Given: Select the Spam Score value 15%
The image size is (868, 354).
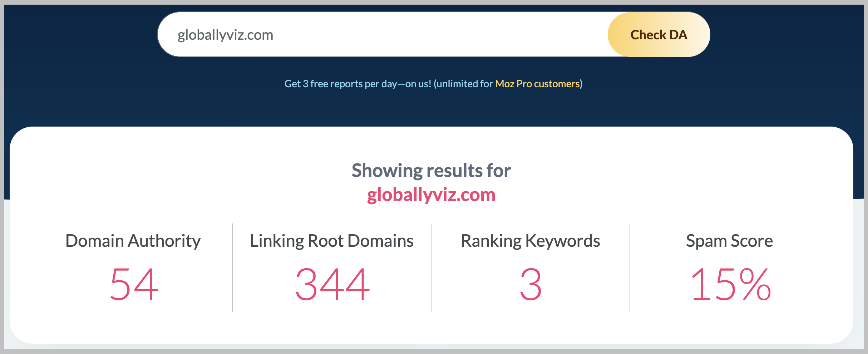Looking at the screenshot, I should (x=731, y=285).
